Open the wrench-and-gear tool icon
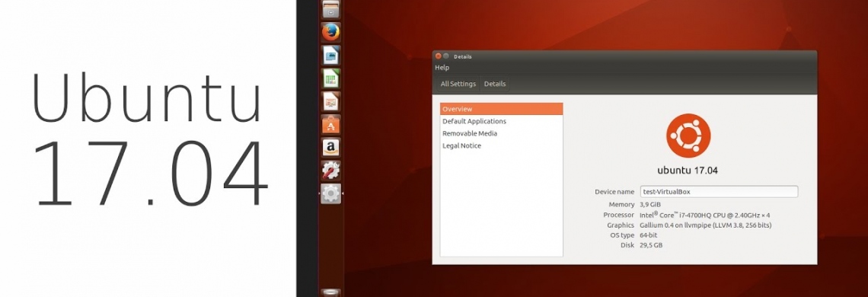The height and width of the screenshot is (297, 868). tap(330, 170)
